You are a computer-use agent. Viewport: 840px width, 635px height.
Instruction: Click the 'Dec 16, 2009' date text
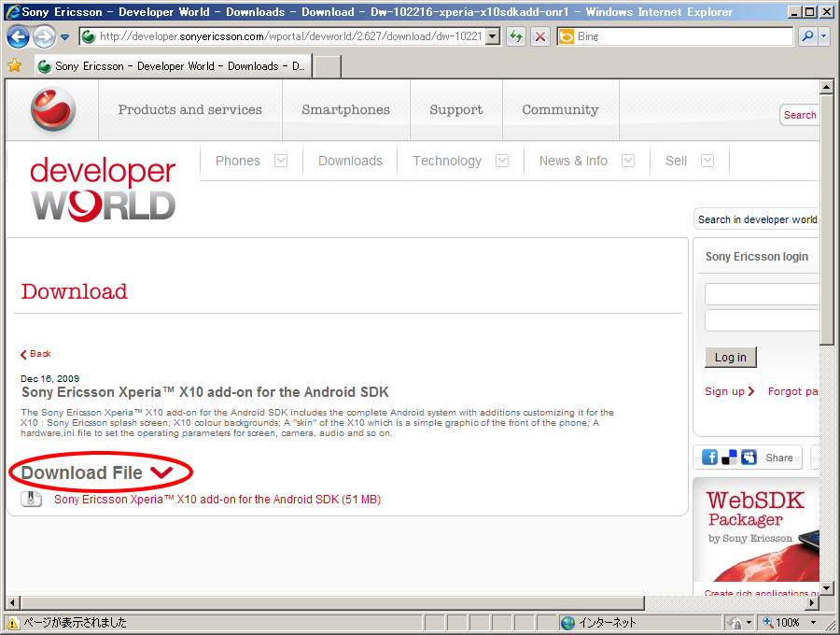[x=49, y=379]
